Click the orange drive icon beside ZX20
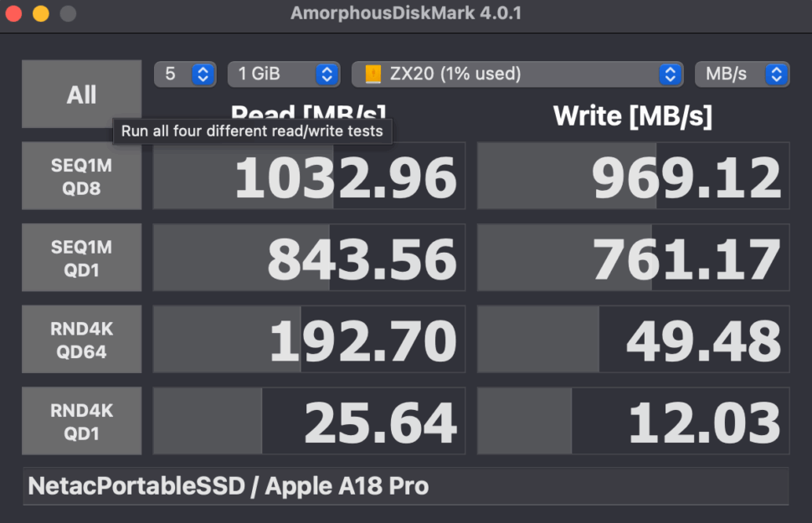812x523 pixels. point(373,74)
